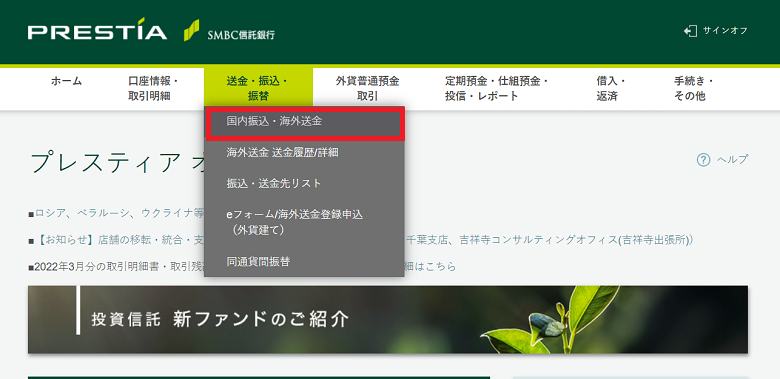Select 海外送金 送金履歴/詳細 menu entry

point(304,153)
